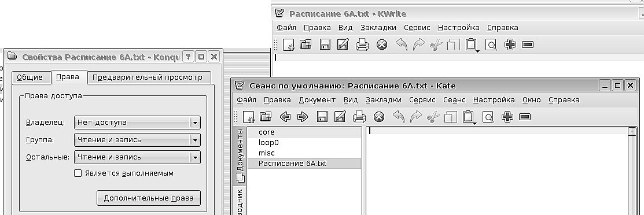Toggle the 'Является выполняемым' checkbox
This screenshot has height=215, width=644.
(x=78, y=173)
